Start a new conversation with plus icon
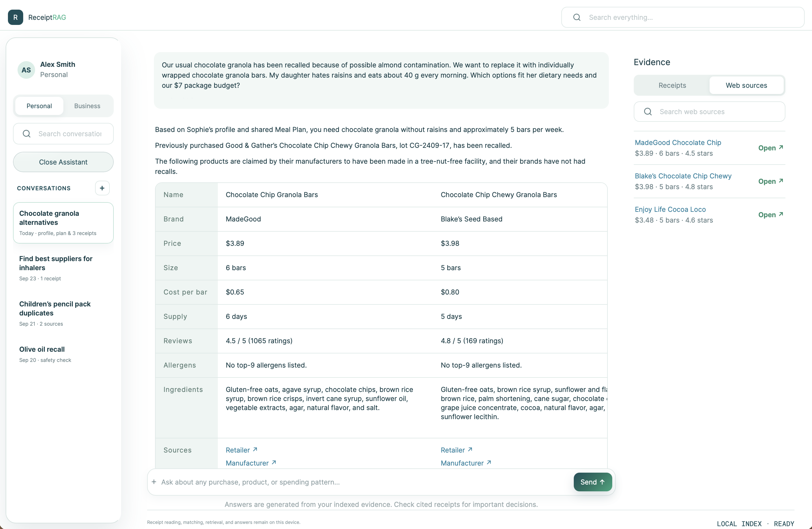 102,188
